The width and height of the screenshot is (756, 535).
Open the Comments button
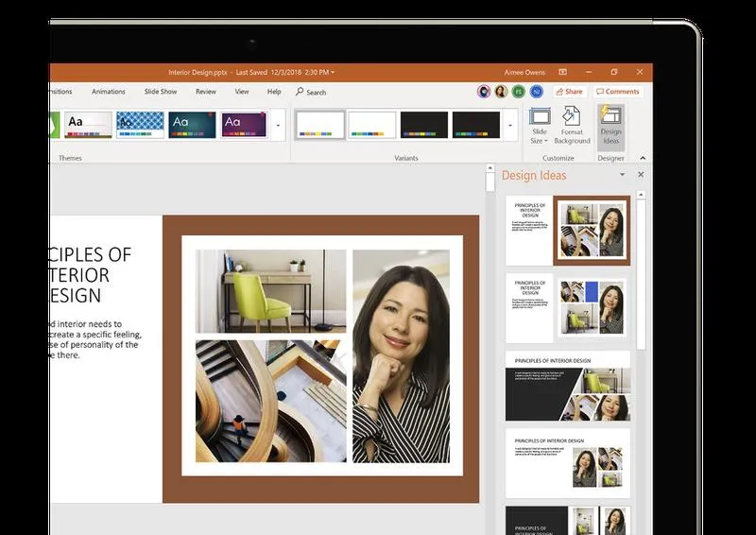[618, 91]
